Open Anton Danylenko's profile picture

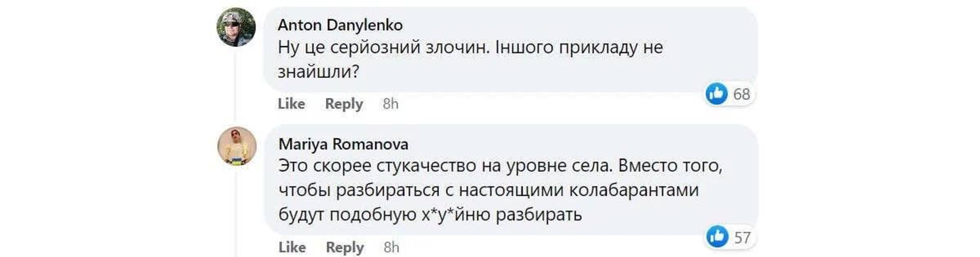236,27
